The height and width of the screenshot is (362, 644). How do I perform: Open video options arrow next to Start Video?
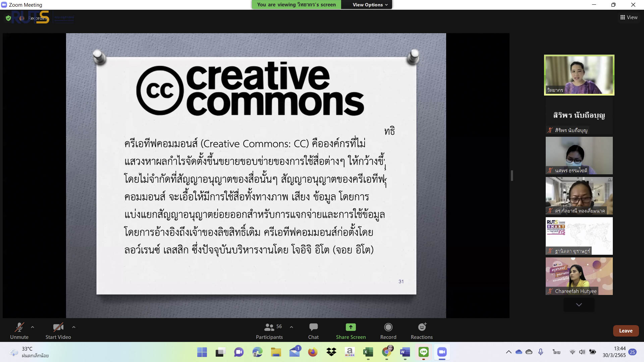coord(74,327)
